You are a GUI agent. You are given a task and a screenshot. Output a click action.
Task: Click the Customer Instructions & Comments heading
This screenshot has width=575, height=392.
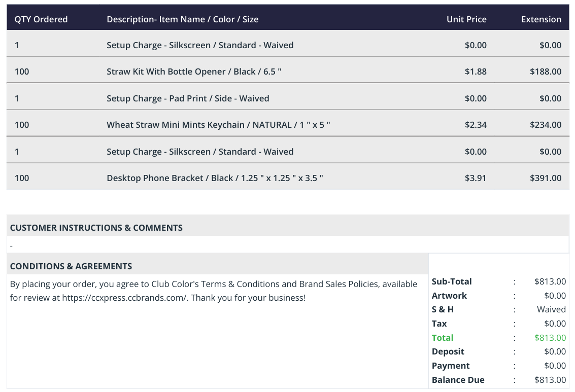pos(96,228)
